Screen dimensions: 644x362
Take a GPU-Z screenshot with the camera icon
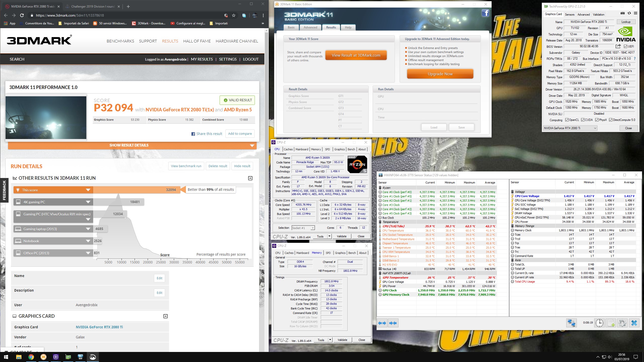click(x=623, y=13)
